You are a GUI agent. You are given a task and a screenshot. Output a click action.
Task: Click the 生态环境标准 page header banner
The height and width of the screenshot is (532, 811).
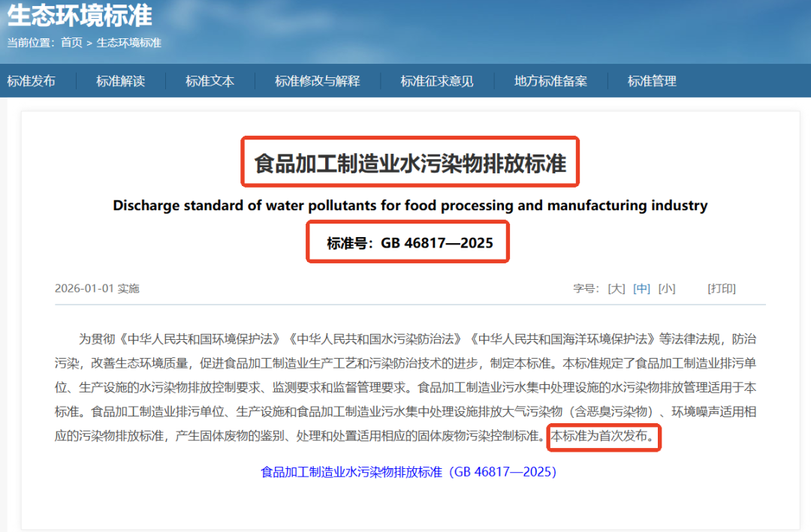[80, 15]
